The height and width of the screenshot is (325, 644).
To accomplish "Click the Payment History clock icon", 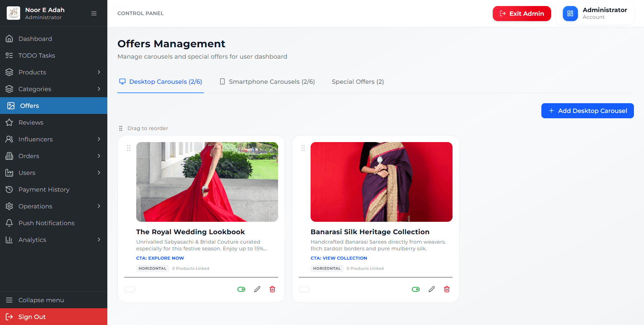I will tap(9, 189).
